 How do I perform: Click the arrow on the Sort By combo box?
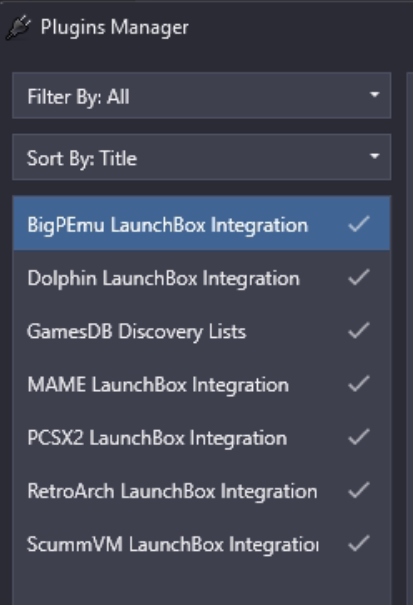(374, 156)
